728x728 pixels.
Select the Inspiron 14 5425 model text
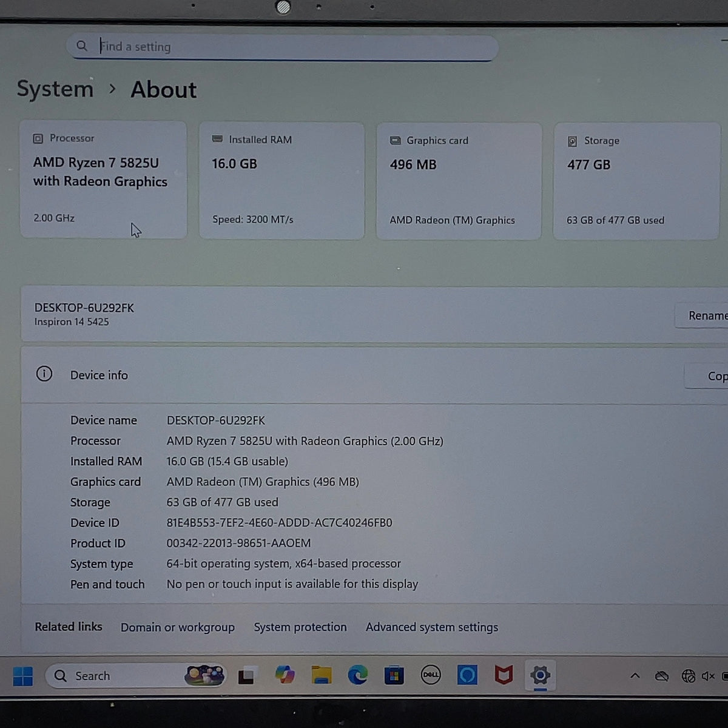pyautogui.click(x=72, y=322)
